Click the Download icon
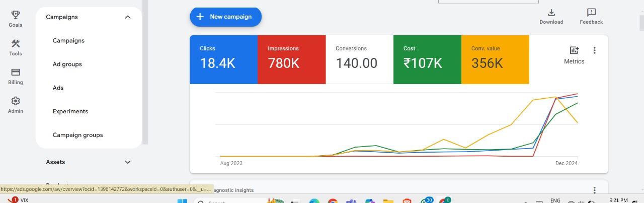 tap(551, 13)
